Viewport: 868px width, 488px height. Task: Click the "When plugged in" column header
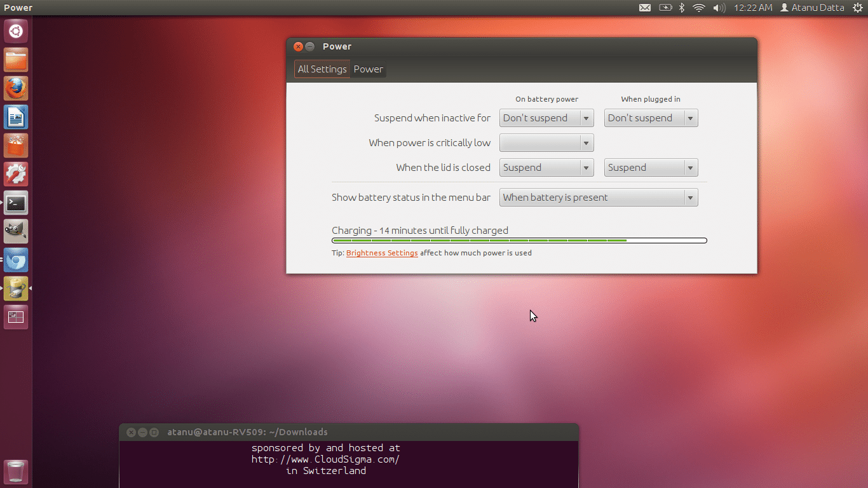(651, 99)
